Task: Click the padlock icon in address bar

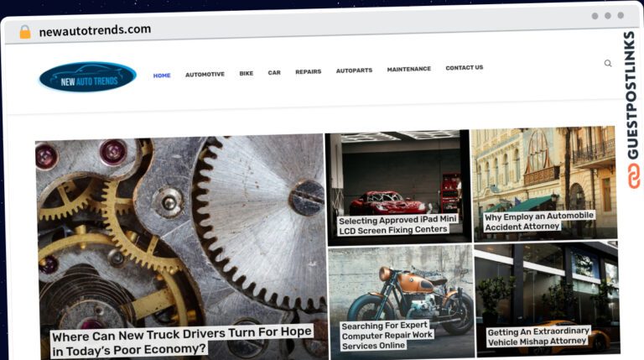Action: [x=25, y=32]
